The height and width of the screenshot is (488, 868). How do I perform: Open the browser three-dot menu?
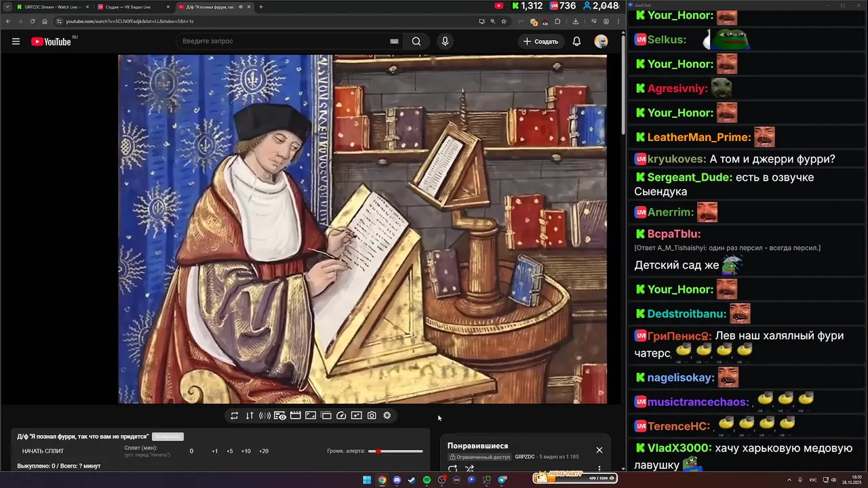point(618,21)
